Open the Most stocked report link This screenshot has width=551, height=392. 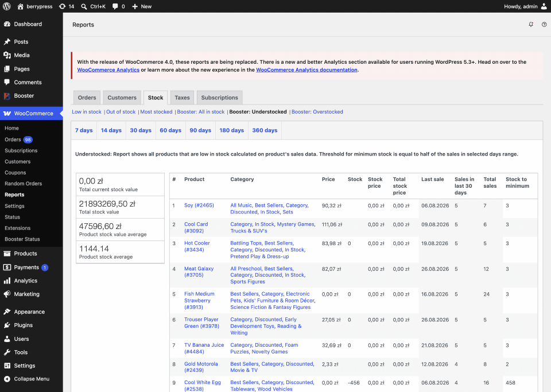click(x=156, y=112)
